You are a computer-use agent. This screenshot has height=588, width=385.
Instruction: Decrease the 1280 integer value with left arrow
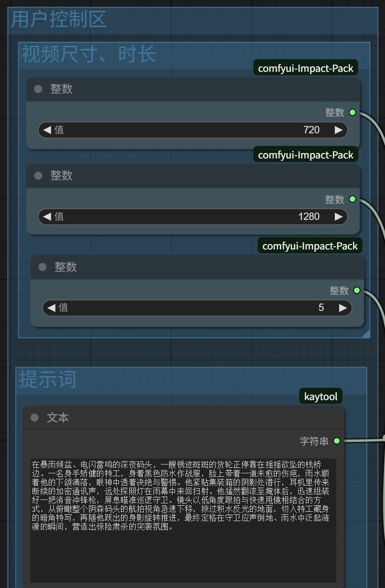(47, 217)
